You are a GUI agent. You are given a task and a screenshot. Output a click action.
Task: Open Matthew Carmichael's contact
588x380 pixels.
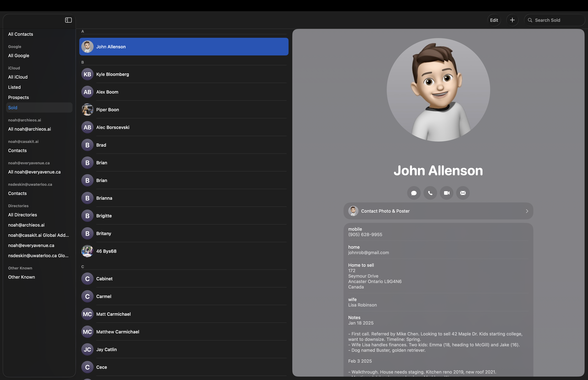118,332
